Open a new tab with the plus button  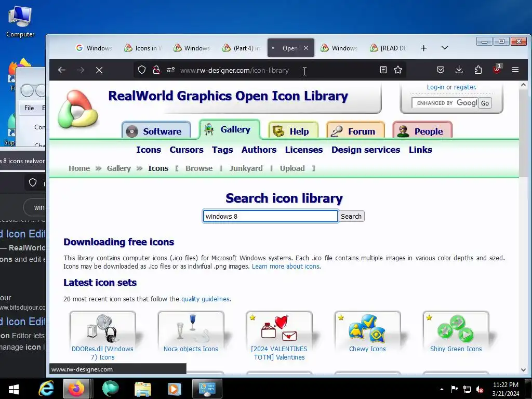tap(423, 48)
